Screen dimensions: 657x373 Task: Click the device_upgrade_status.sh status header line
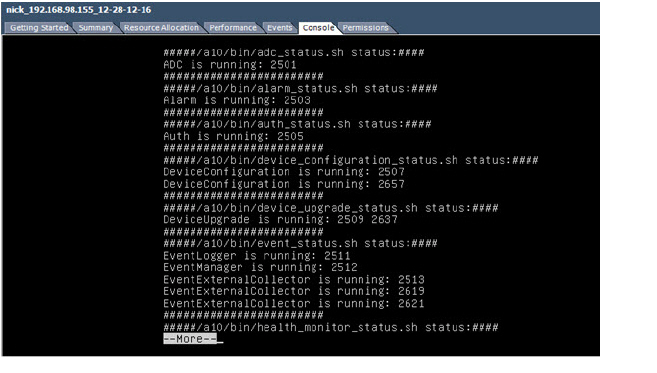331,208
